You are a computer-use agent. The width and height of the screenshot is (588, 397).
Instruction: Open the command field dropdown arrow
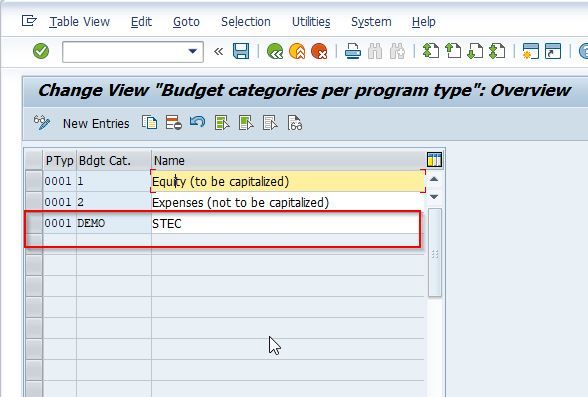pyautogui.click(x=193, y=51)
